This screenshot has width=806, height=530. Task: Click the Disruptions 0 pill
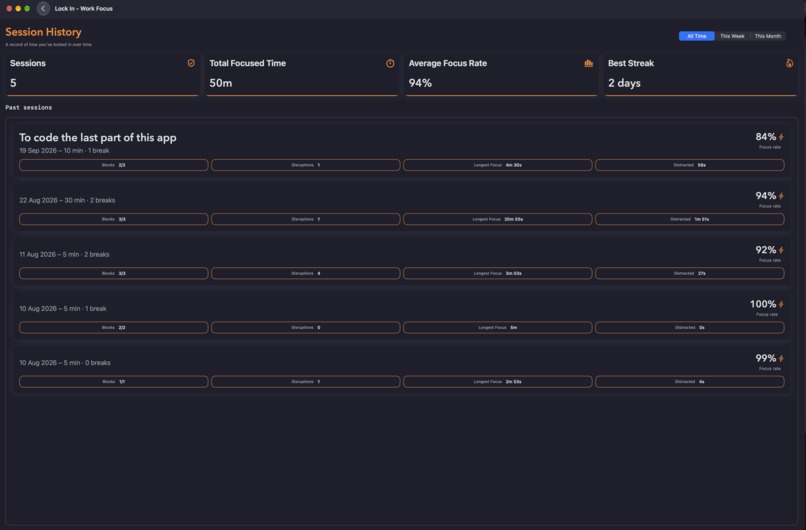(305, 327)
